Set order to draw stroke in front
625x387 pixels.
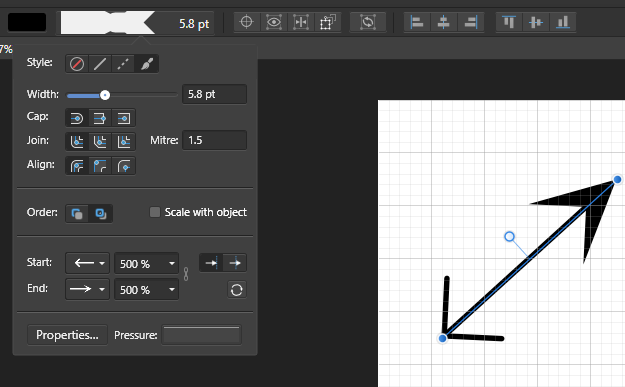coord(100,214)
